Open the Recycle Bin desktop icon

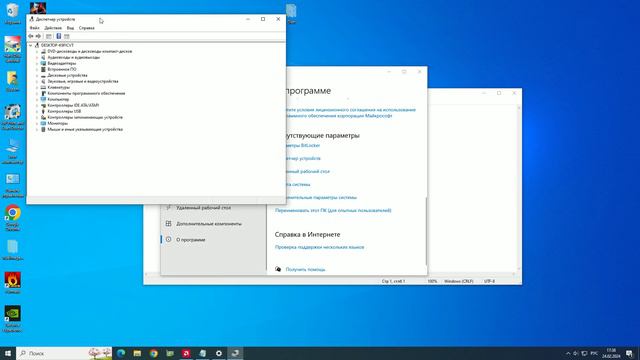[x=13, y=13]
